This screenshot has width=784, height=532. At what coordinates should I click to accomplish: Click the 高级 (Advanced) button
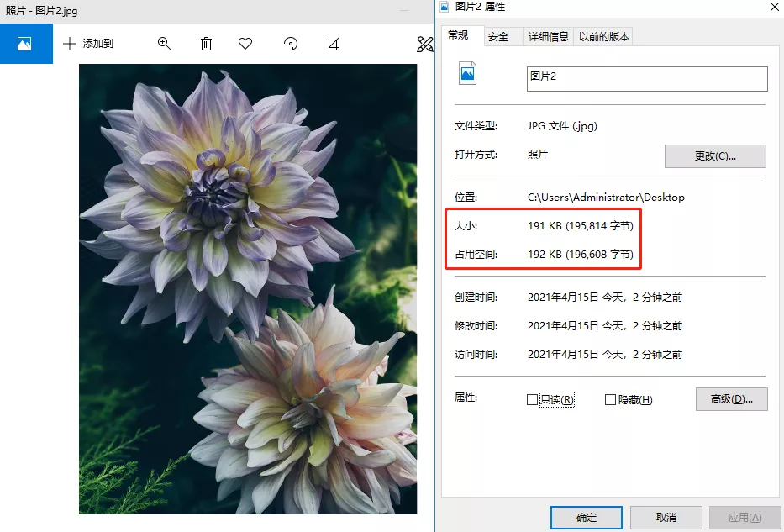click(731, 399)
